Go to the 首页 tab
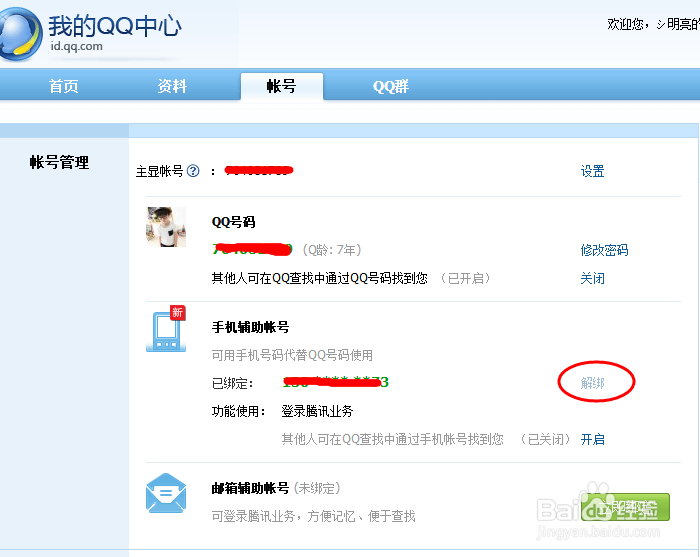Viewport: 700px width, 557px height. pos(63,86)
